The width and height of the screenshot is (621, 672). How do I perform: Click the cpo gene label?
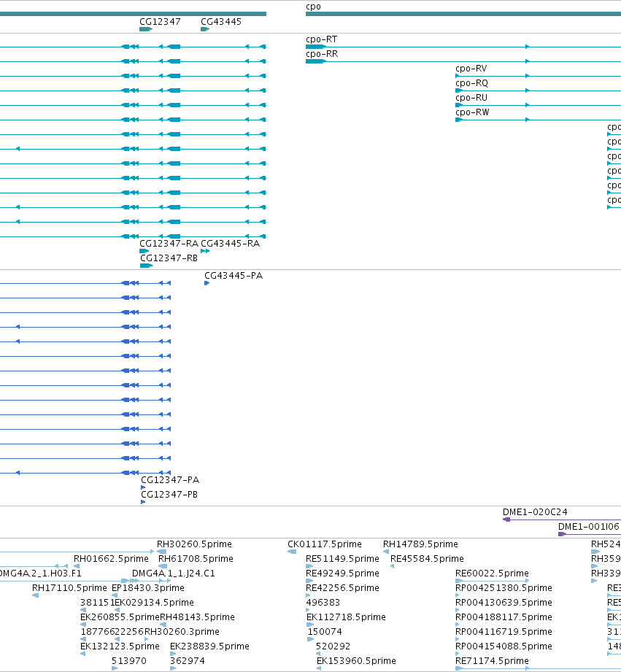tap(313, 7)
